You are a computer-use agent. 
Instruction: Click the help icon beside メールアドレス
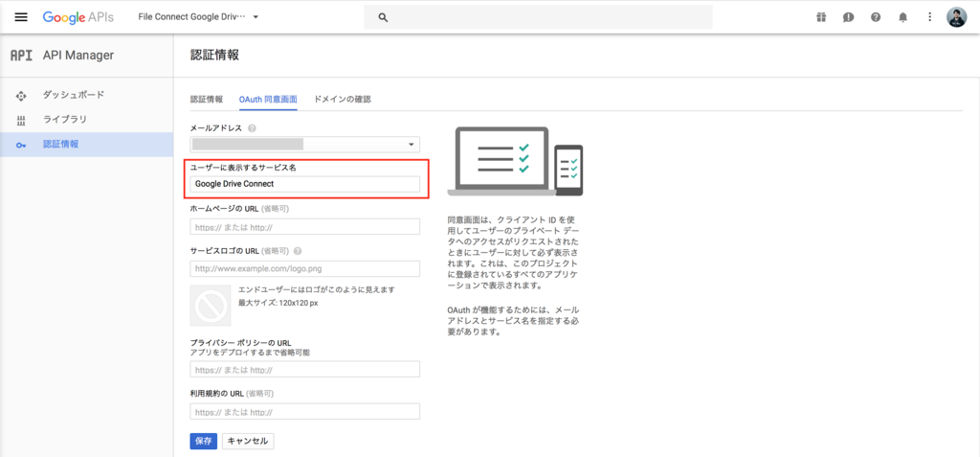(252, 127)
